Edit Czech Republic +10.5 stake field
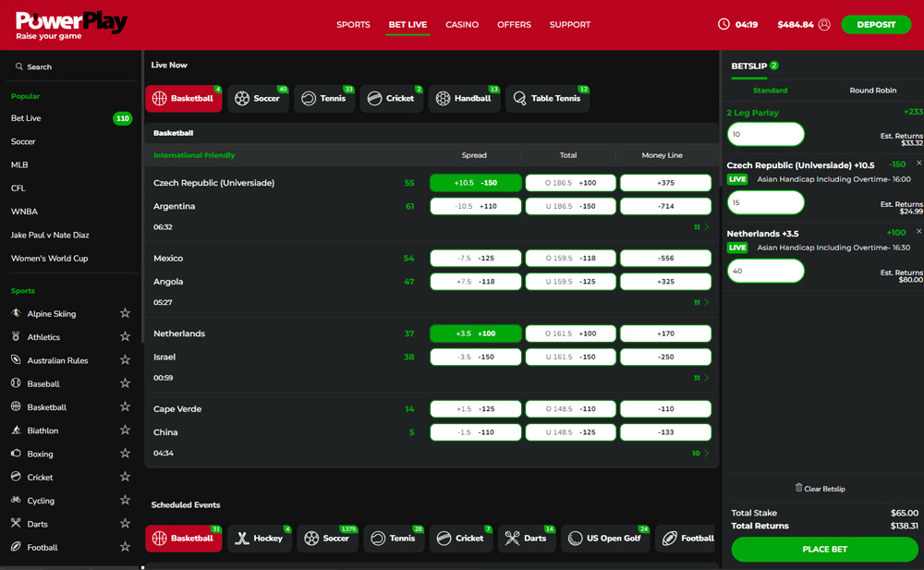Viewport: 924px width, 570px height. point(765,202)
